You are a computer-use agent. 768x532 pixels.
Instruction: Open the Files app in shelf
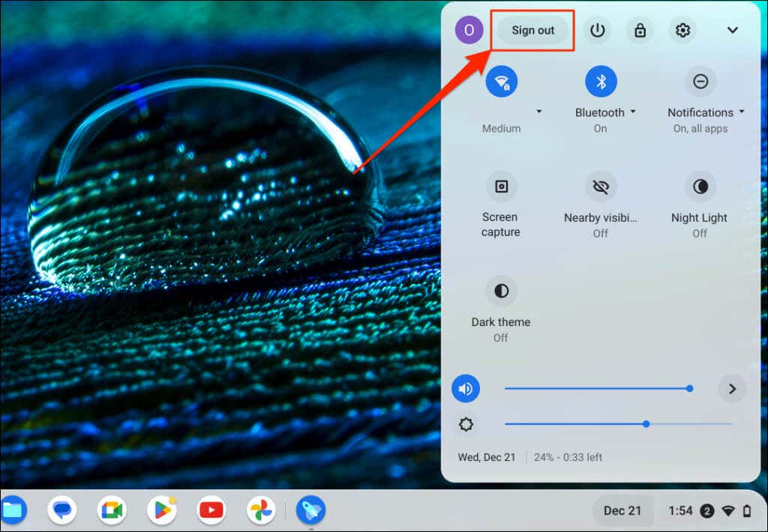pos(13,510)
